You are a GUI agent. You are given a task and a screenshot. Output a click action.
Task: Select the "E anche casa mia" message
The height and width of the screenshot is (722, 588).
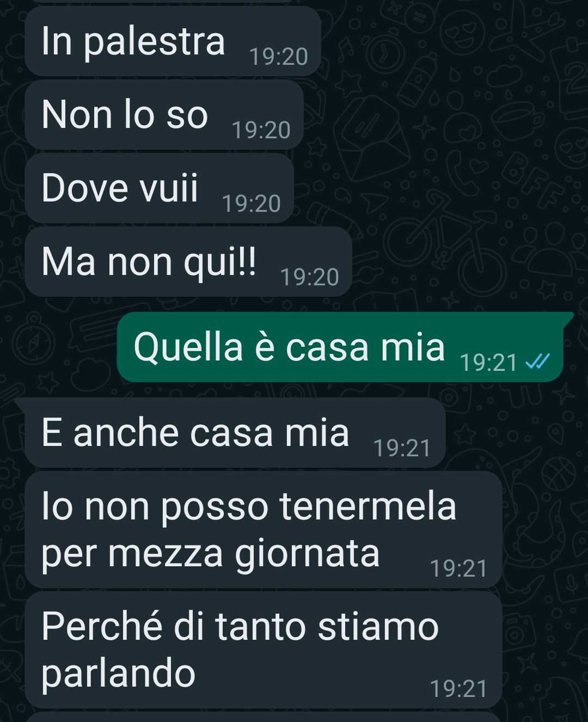tap(235, 432)
